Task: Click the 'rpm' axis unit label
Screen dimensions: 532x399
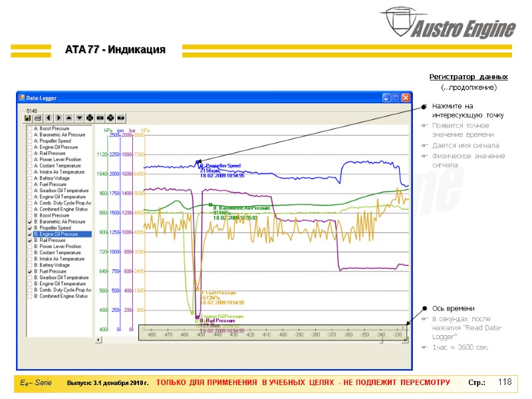Action: tap(120, 130)
